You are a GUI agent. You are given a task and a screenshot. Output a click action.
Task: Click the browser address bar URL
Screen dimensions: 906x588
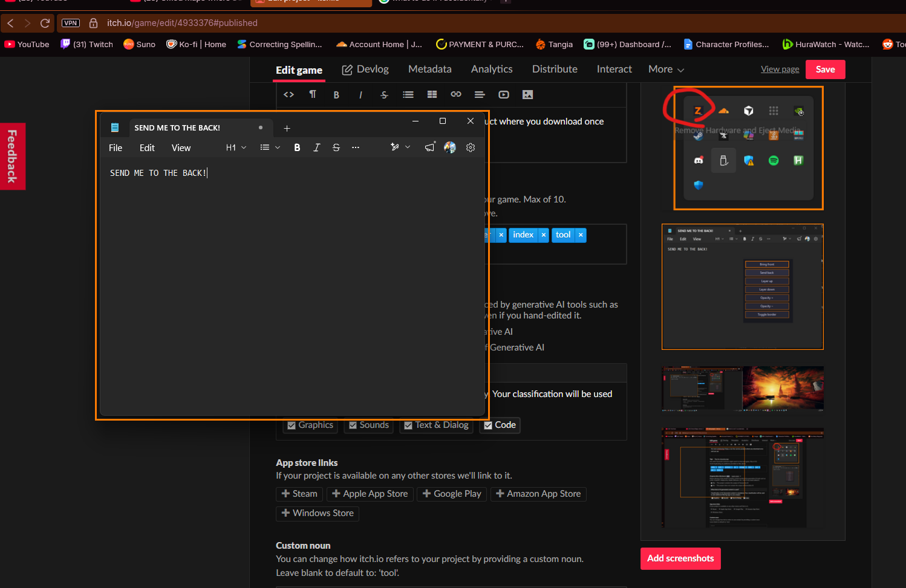tap(182, 23)
